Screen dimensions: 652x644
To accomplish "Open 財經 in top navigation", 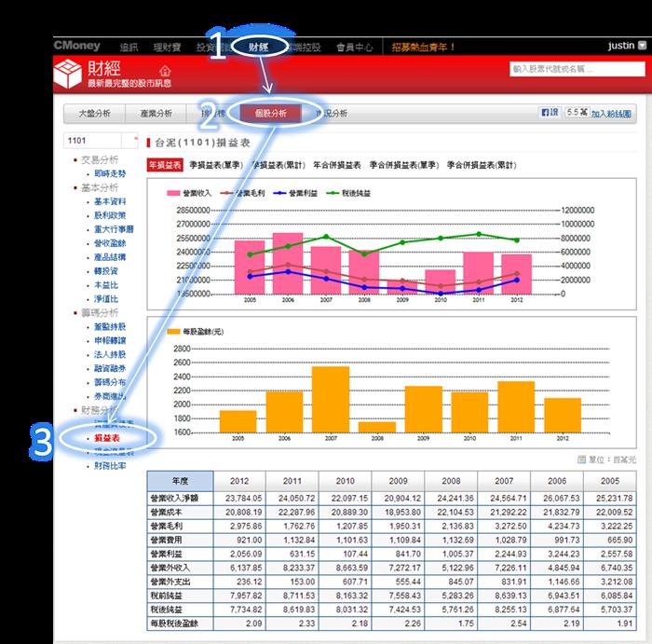I will pyautogui.click(x=259, y=47).
